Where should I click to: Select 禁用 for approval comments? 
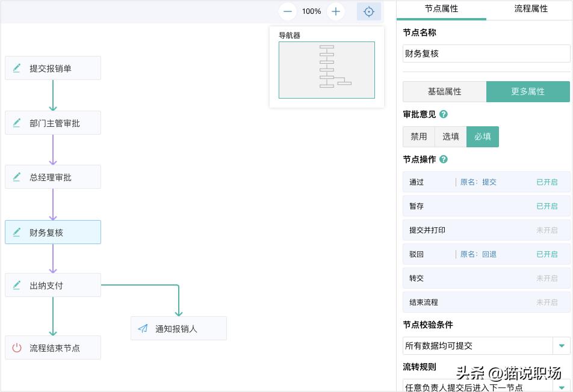tap(418, 136)
